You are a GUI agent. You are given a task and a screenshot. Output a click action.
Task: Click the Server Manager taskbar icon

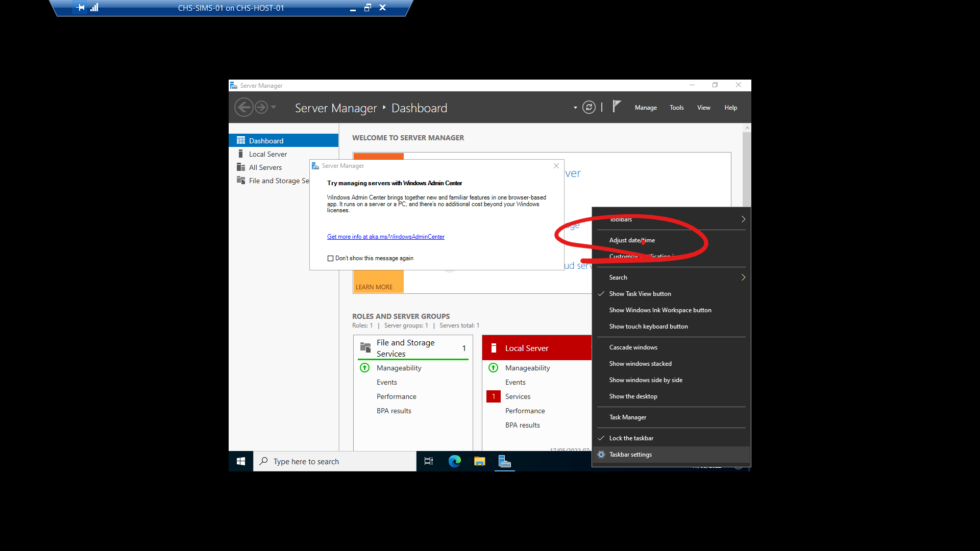click(x=504, y=461)
